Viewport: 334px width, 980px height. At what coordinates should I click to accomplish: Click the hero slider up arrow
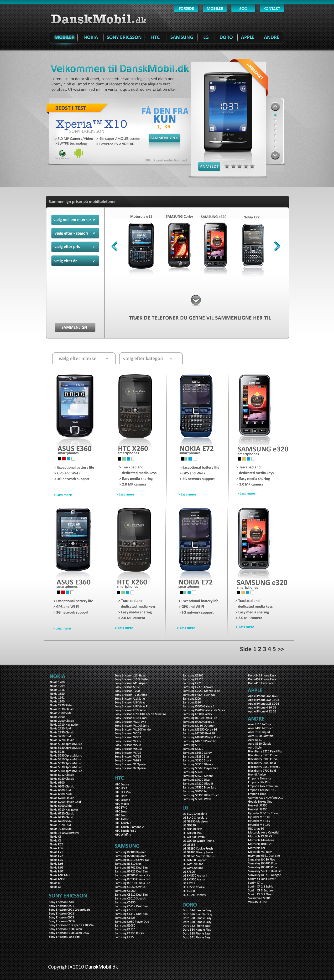(275, 107)
